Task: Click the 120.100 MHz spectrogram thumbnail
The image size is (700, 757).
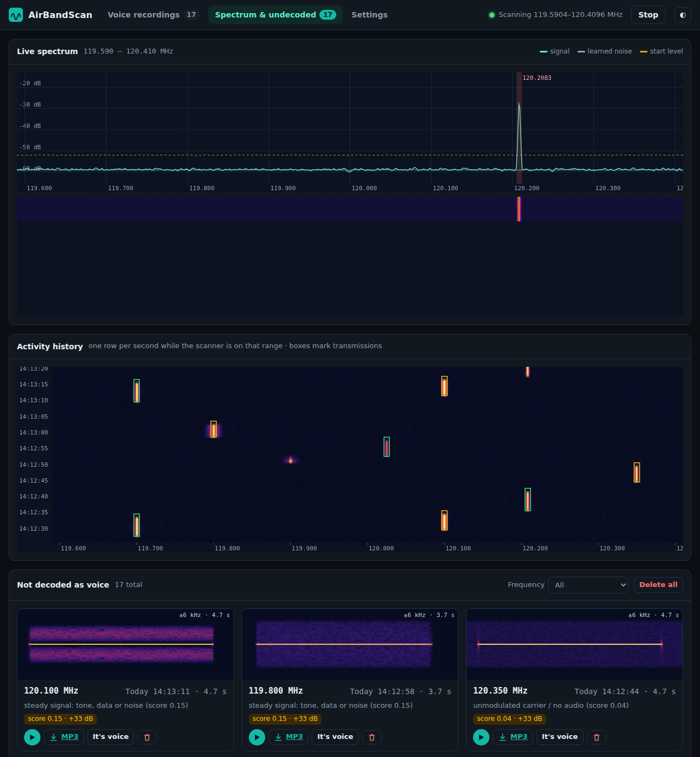Action: click(125, 644)
